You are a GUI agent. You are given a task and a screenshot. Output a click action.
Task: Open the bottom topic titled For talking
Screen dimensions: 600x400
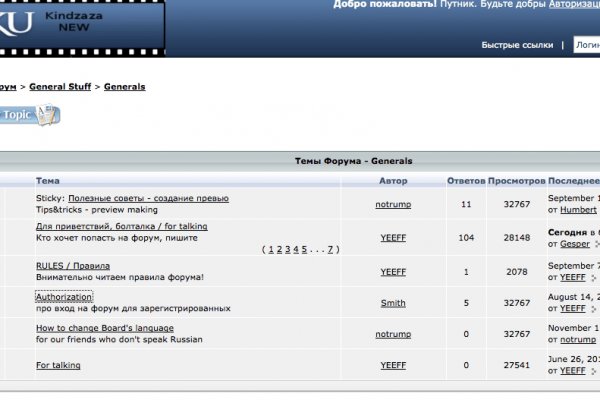[58, 365]
